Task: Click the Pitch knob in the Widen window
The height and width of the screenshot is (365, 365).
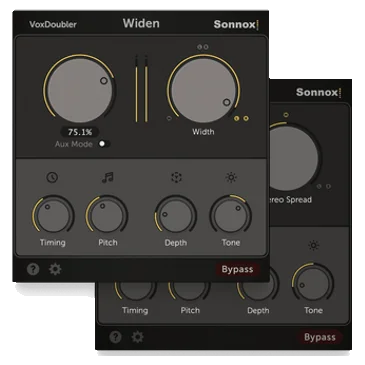Action: click(107, 215)
